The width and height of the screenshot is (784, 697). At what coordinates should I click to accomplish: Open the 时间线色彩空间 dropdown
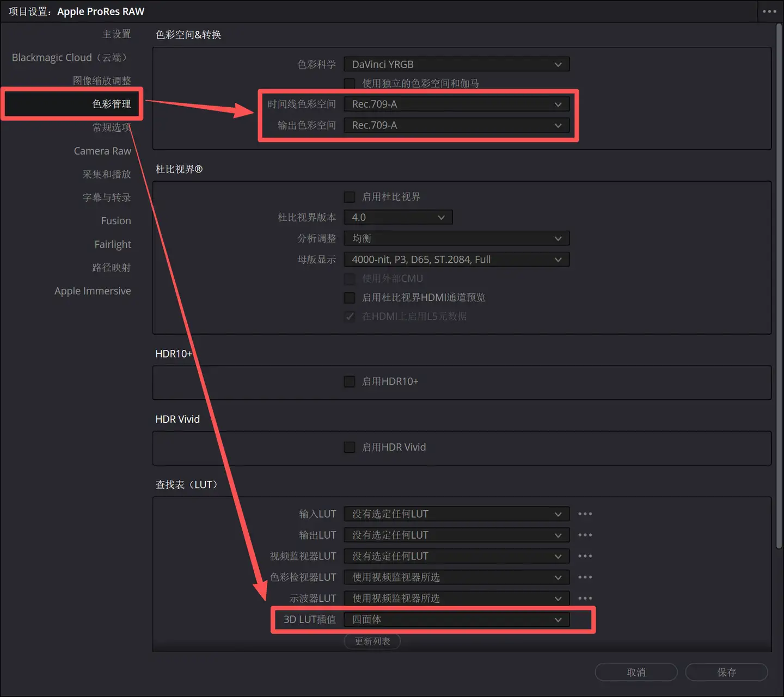tap(457, 104)
